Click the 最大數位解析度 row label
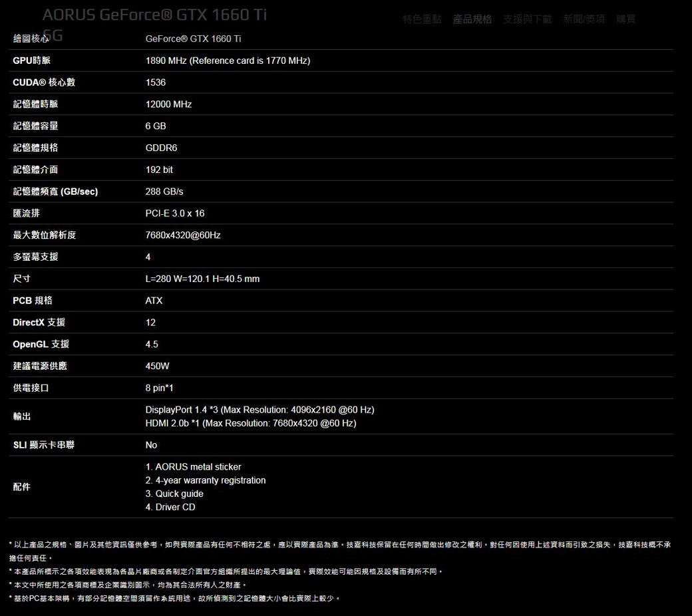The height and width of the screenshot is (616, 692). click(45, 235)
